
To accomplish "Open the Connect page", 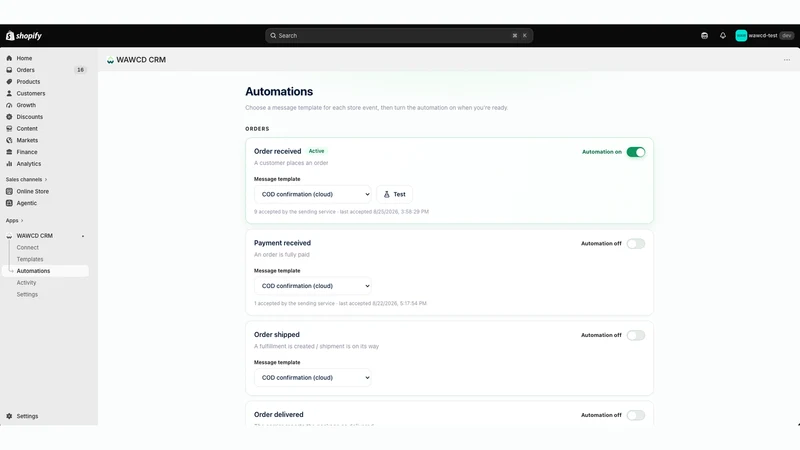I will pos(28,247).
